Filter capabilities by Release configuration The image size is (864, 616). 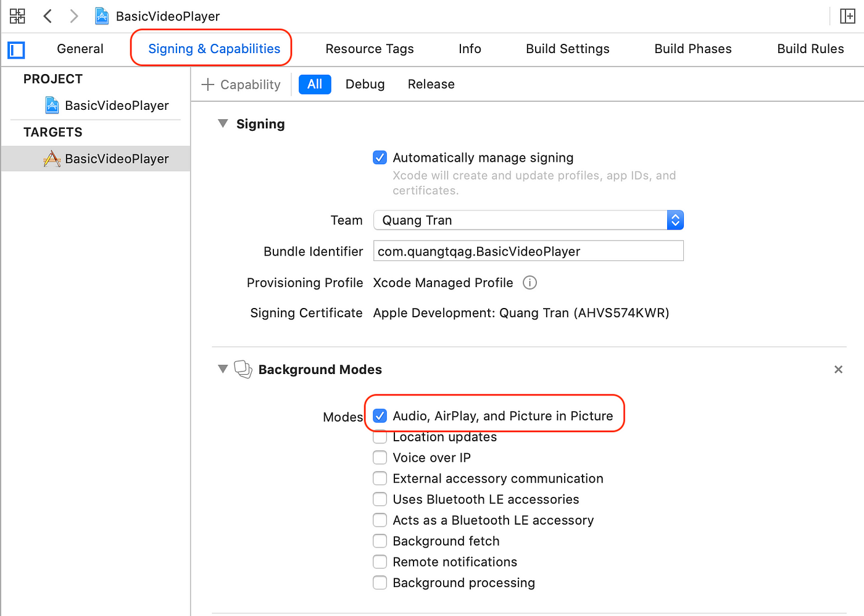pos(431,85)
